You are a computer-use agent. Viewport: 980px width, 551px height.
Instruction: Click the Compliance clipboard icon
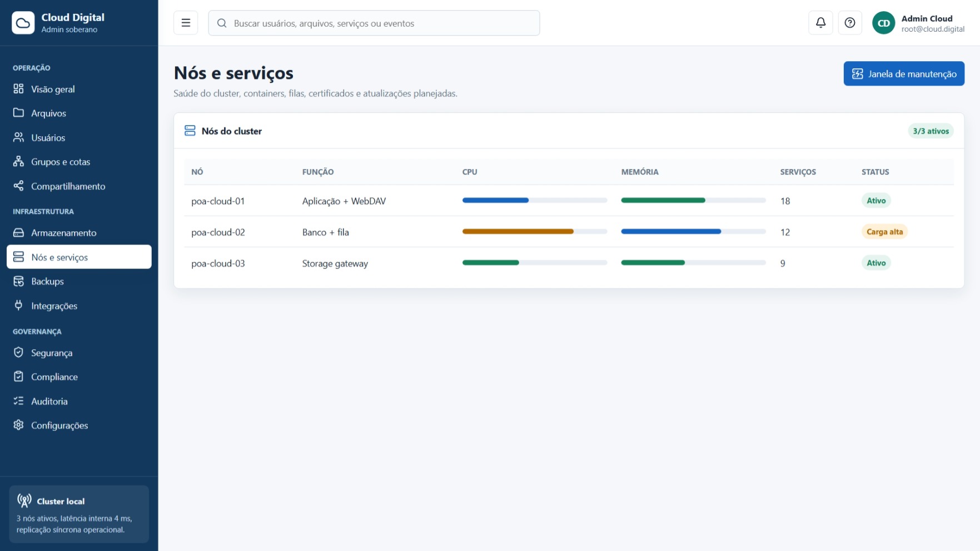18,376
